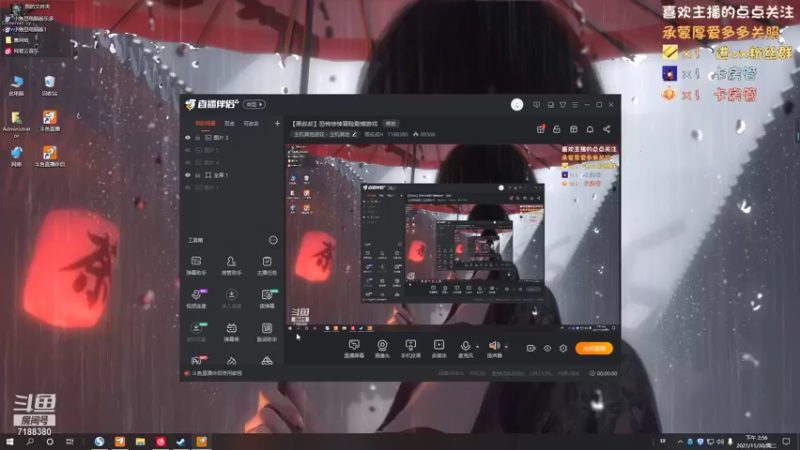The image size is (800, 450).
Task: Open File Explorer from the taskbar
Action: 140,442
